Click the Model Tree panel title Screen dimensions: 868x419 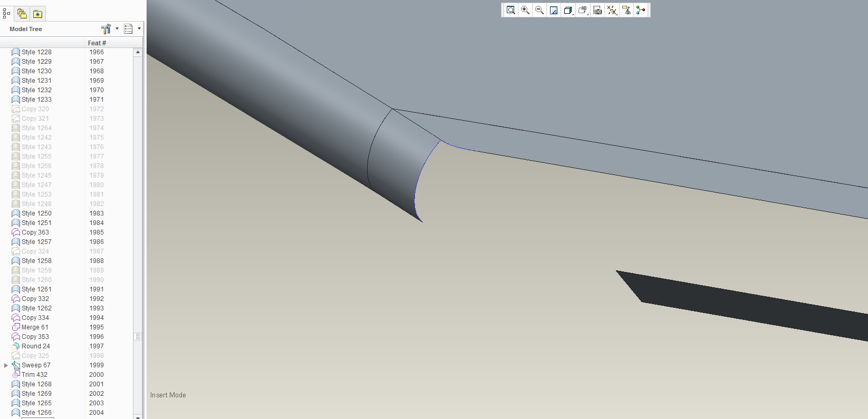pos(26,29)
